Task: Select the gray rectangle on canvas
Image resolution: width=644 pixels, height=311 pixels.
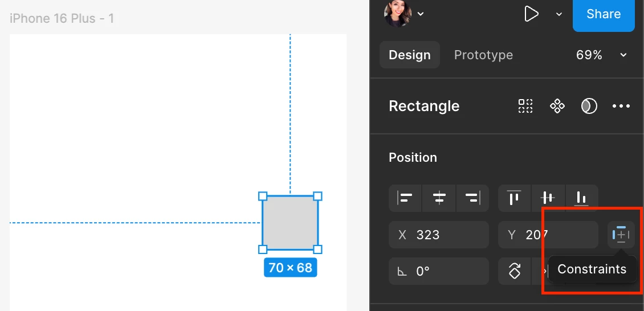Action: point(290,223)
